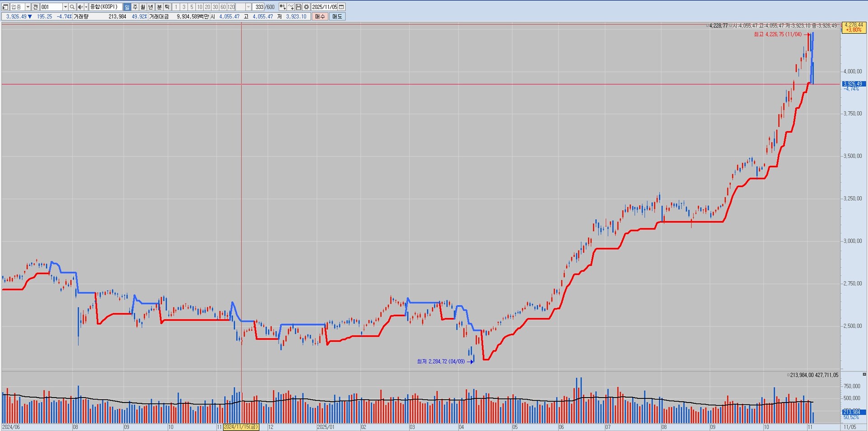This screenshot has width=868, height=431.
Task: Switch to monthly 월 chart period
Action: (143, 7)
